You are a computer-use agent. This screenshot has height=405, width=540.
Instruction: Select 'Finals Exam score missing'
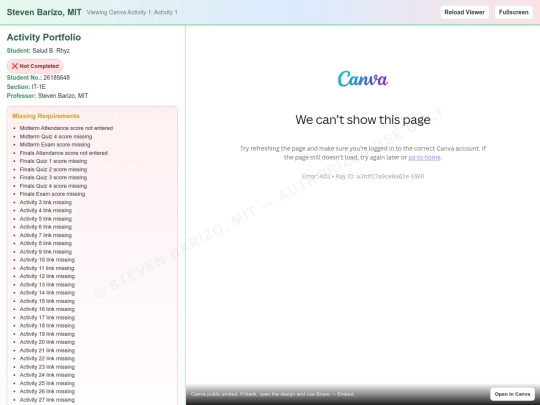coord(52,194)
